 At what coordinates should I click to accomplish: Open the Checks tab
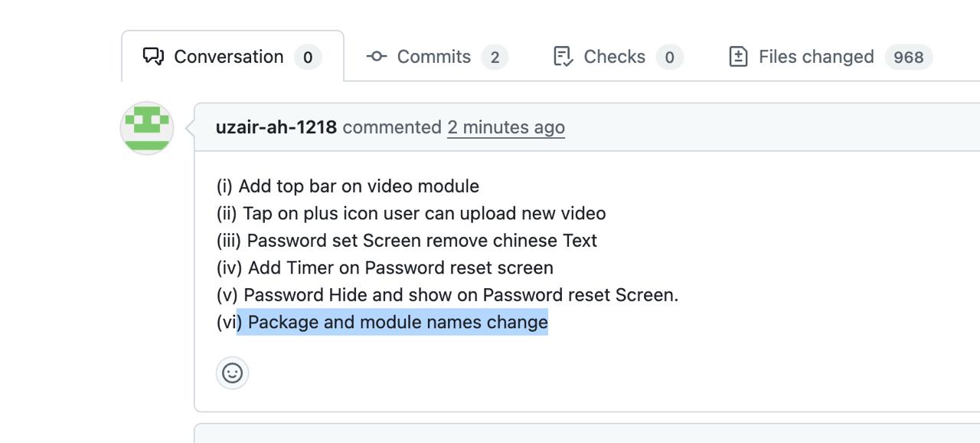tap(614, 57)
